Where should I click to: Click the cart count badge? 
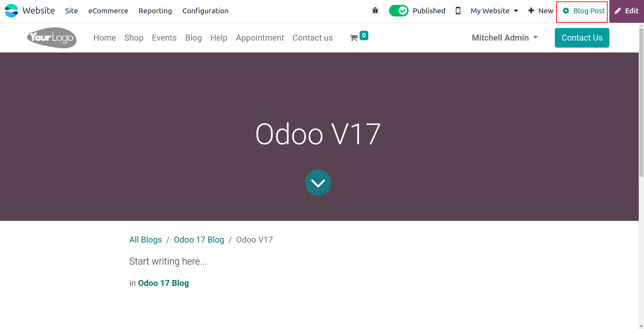[x=364, y=35]
